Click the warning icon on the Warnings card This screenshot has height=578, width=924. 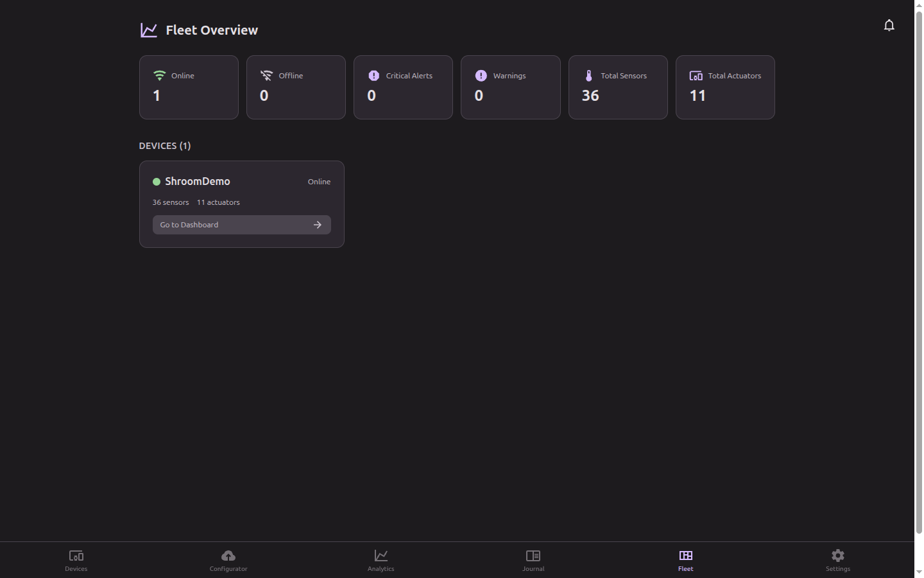click(x=481, y=75)
